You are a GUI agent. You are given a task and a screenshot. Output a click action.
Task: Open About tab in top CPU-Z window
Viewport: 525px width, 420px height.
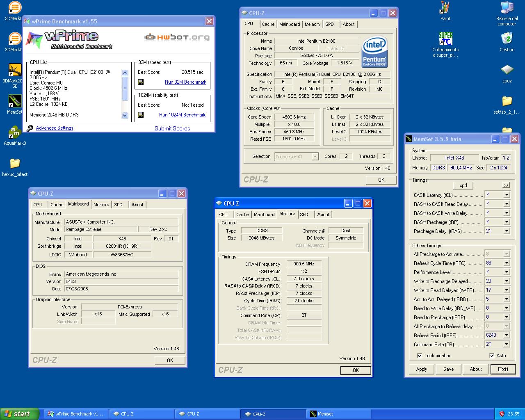349,24
